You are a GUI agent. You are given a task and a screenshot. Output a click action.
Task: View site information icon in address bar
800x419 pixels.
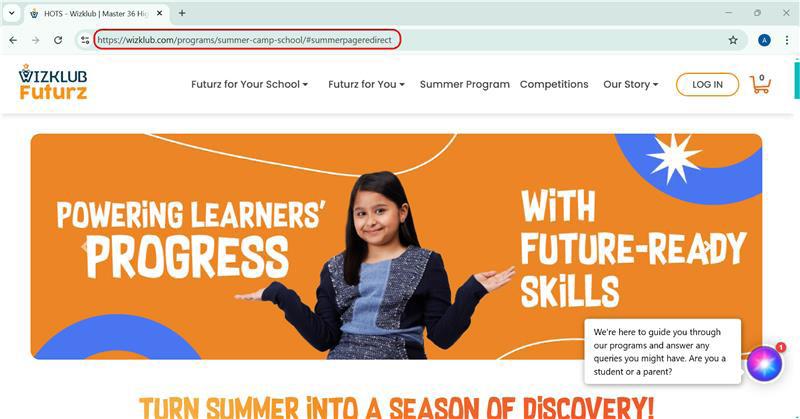[x=85, y=40]
